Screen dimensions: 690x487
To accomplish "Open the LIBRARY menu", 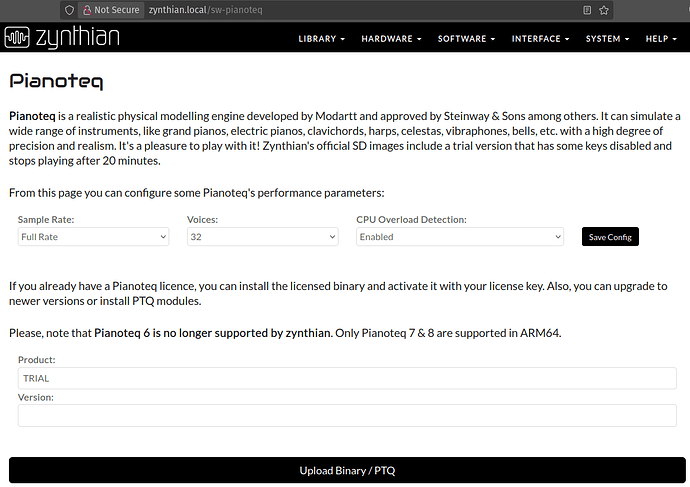I will pos(321,39).
